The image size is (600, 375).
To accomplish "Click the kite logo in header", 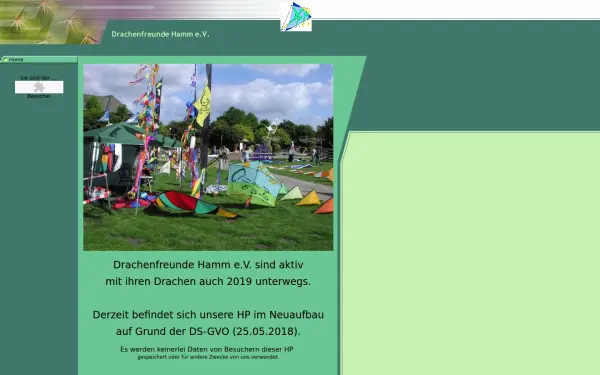I will (x=296, y=17).
